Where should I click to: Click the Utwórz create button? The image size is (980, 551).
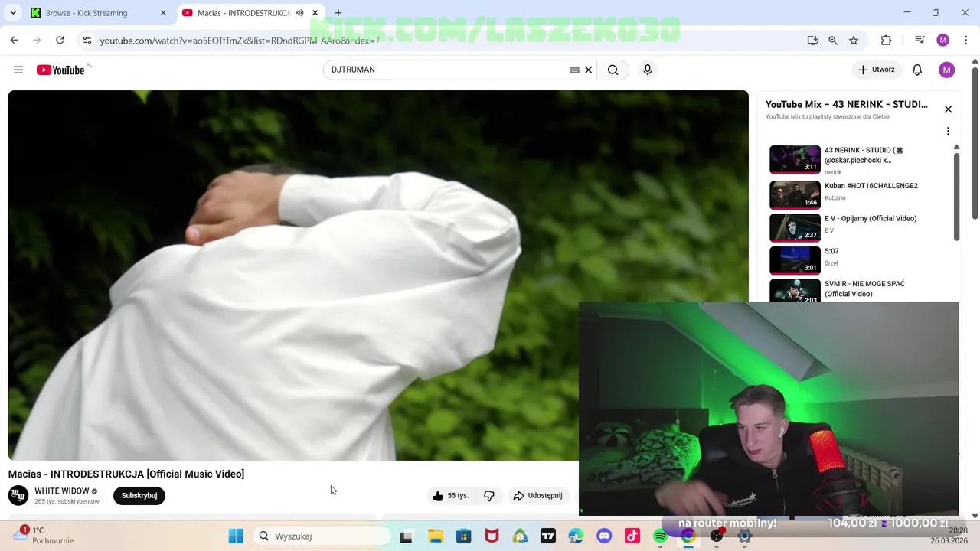(875, 70)
